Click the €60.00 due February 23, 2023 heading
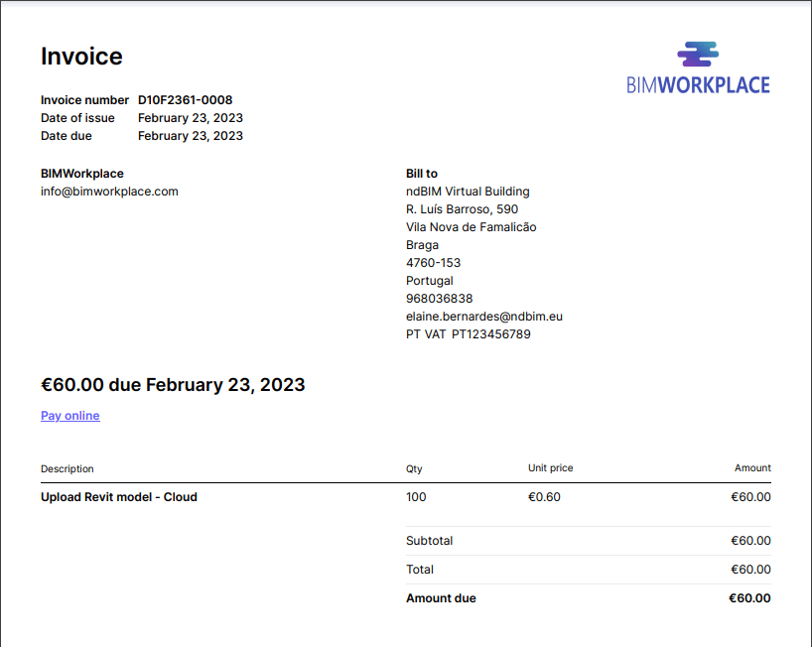Viewport: 812px width, 647px height. 173,385
